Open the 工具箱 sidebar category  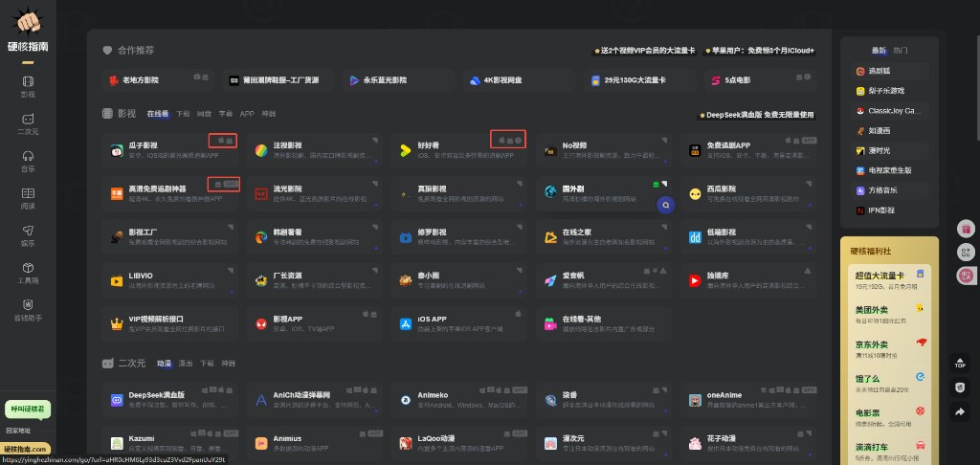click(x=28, y=273)
